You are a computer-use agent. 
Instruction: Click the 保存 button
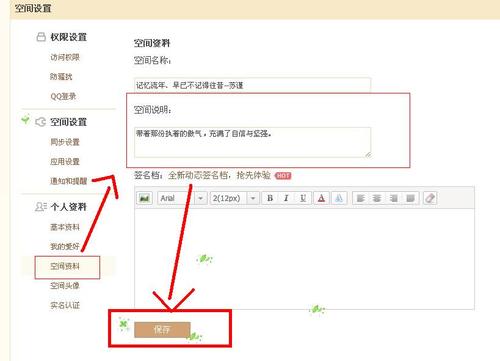pos(162,330)
